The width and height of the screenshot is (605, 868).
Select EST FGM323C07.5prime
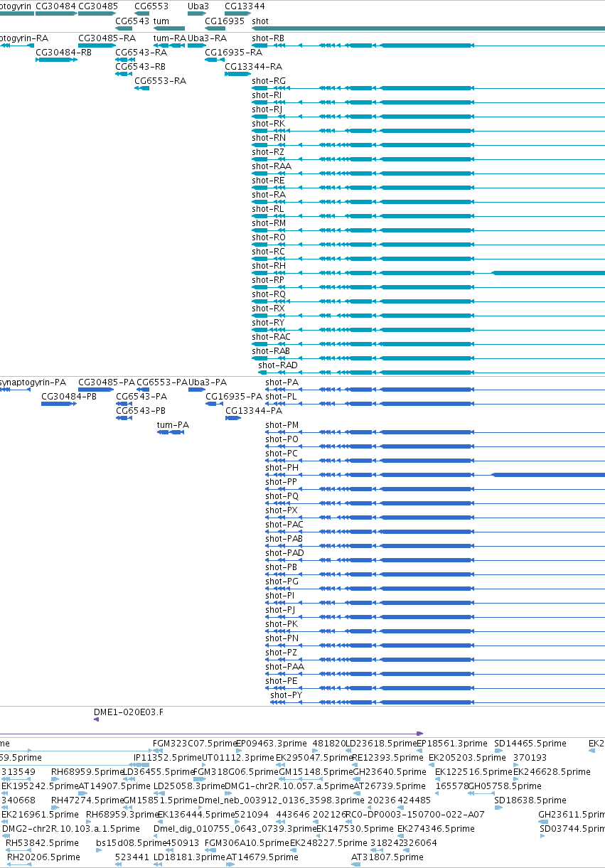(x=195, y=744)
